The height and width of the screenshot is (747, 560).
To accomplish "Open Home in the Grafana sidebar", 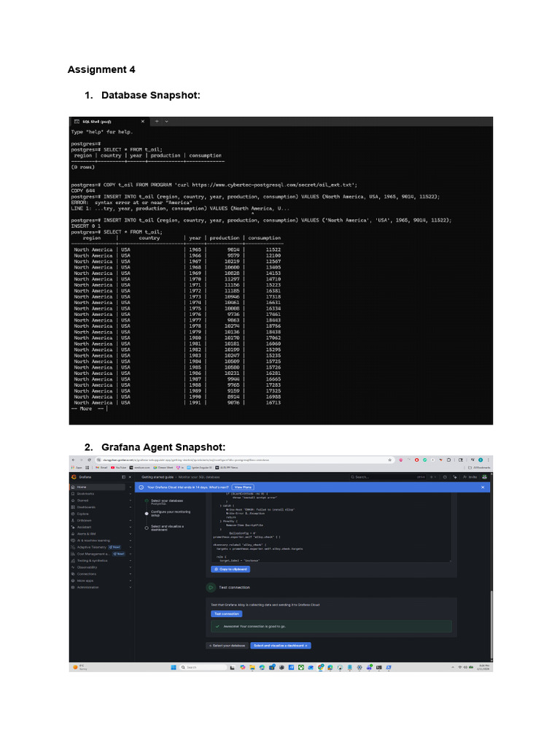I will (x=98, y=487).
